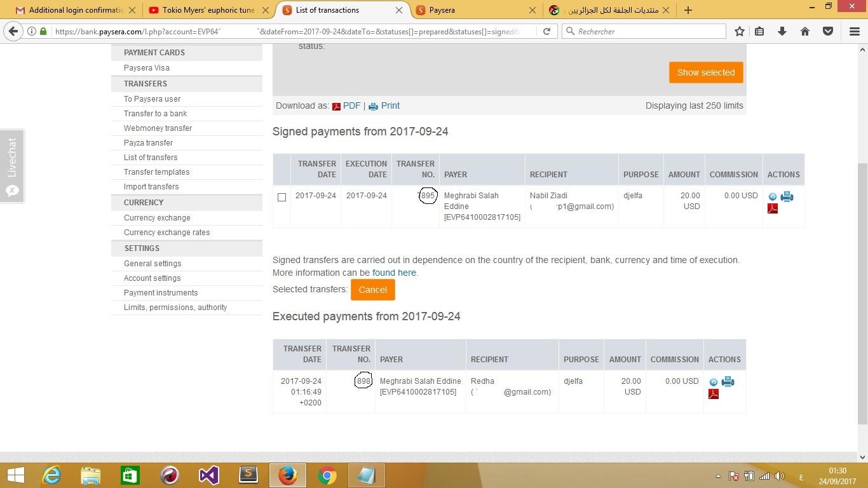Open Payza transfer menu item
The image size is (868, 488).
click(x=148, y=143)
